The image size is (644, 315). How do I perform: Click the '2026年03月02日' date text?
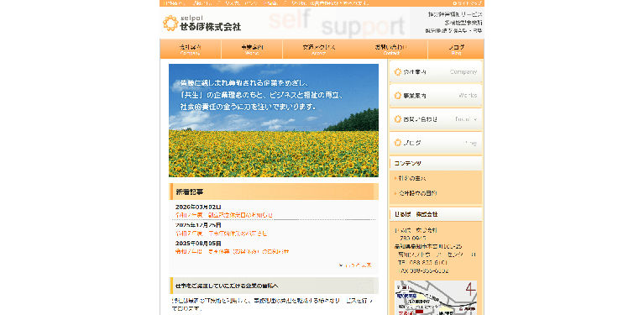198,207
